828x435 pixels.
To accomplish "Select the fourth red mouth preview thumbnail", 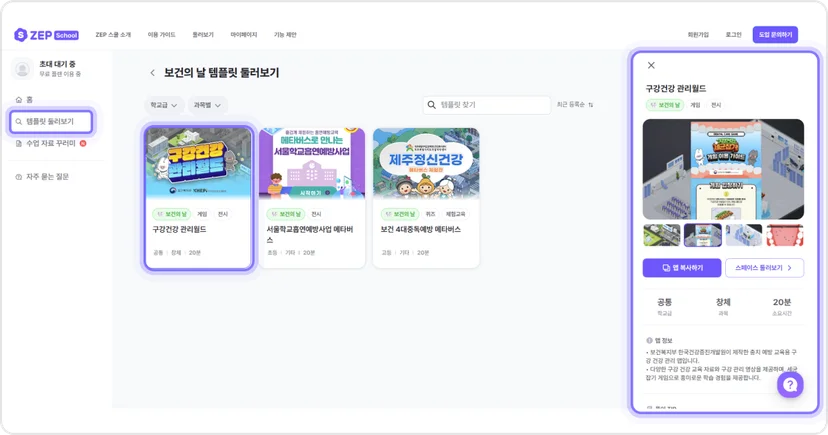I will coord(785,235).
